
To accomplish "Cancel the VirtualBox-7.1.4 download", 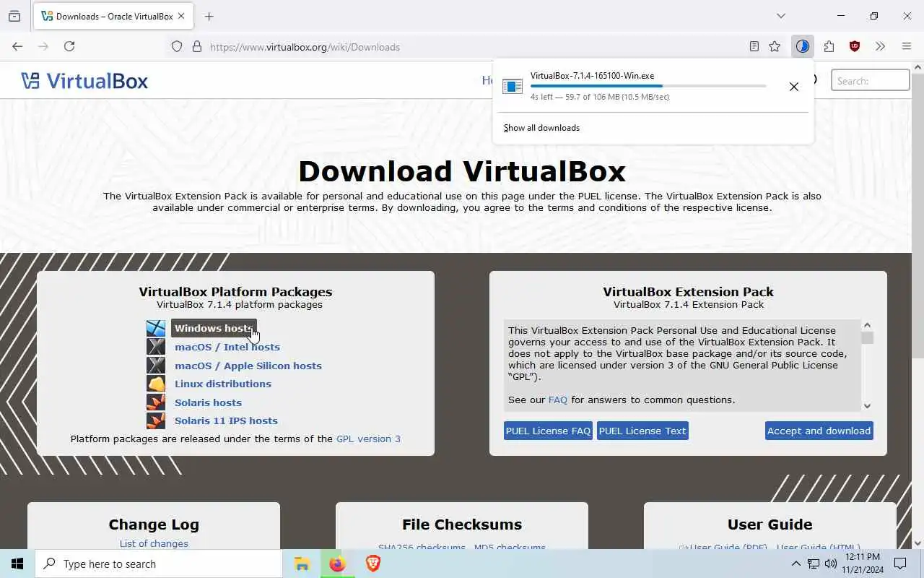I will (x=794, y=87).
